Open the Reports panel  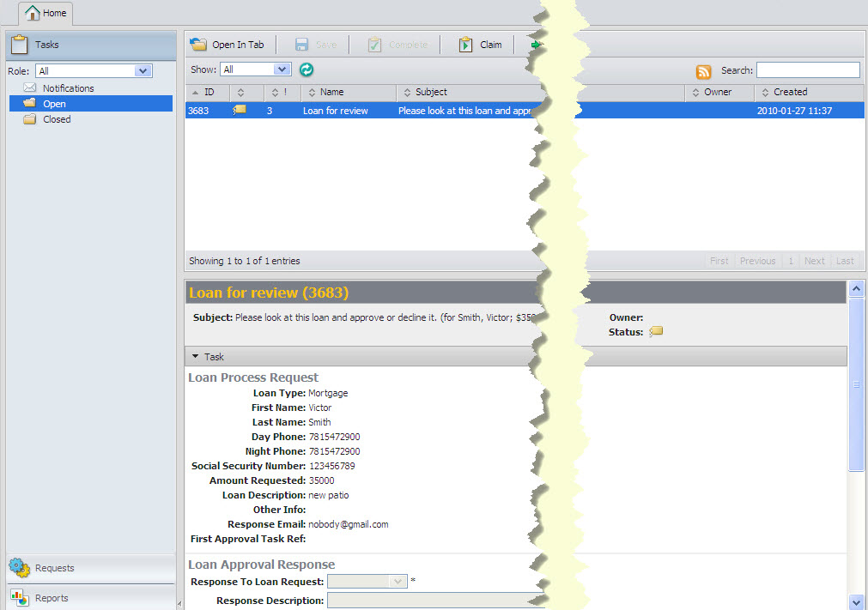(x=52, y=598)
